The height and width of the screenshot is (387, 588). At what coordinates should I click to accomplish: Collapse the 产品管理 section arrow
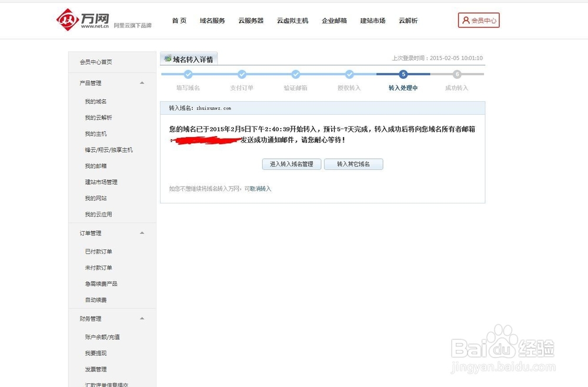(142, 83)
